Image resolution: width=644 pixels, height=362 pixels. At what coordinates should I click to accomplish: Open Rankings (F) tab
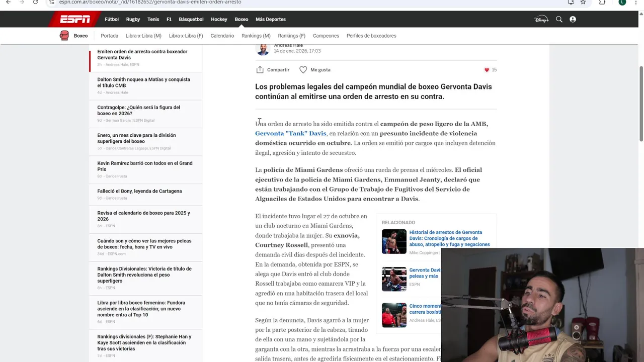pos(291,36)
